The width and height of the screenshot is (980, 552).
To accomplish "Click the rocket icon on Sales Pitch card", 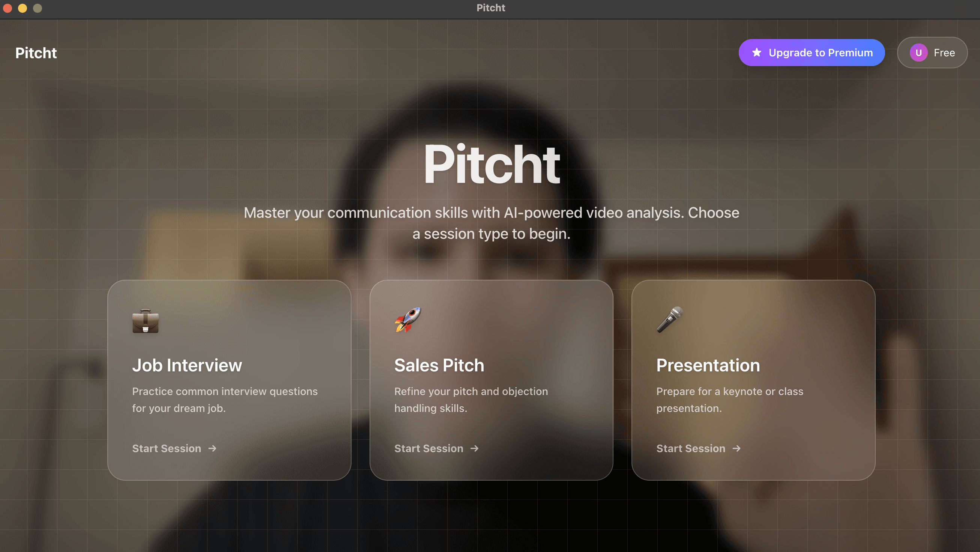I will pyautogui.click(x=407, y=320).
